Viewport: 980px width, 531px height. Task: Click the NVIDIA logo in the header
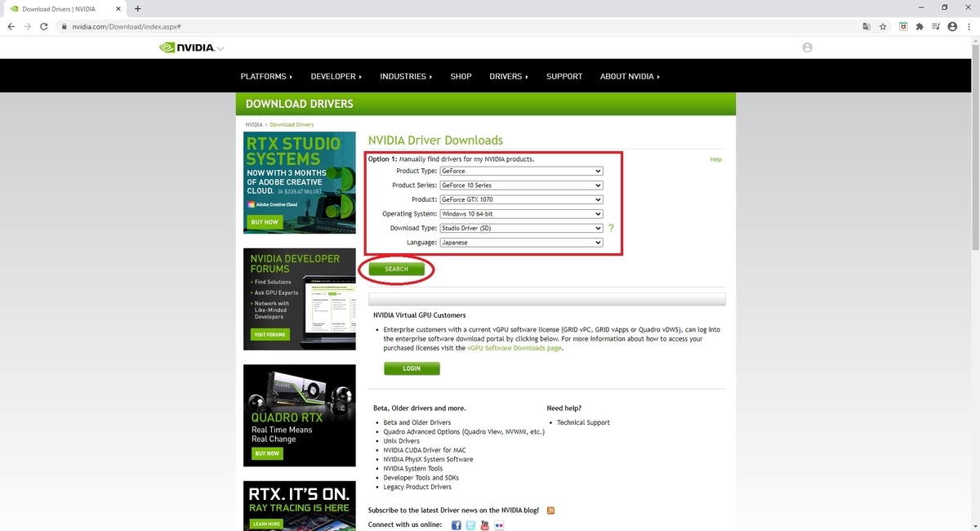[x=187, y=47]
